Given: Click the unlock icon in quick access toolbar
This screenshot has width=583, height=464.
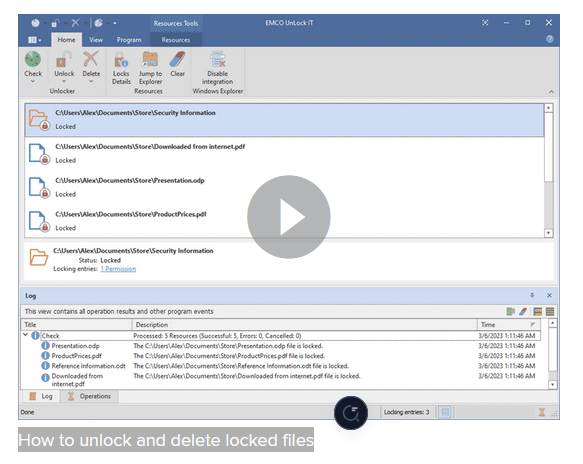Looking at the screenshot, I should [x=55, y=23].
